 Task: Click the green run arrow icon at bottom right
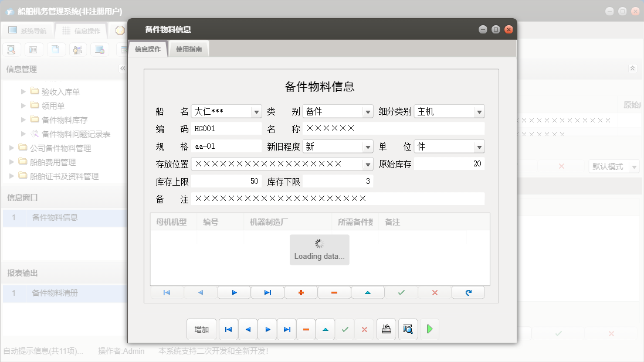point(429,329)
